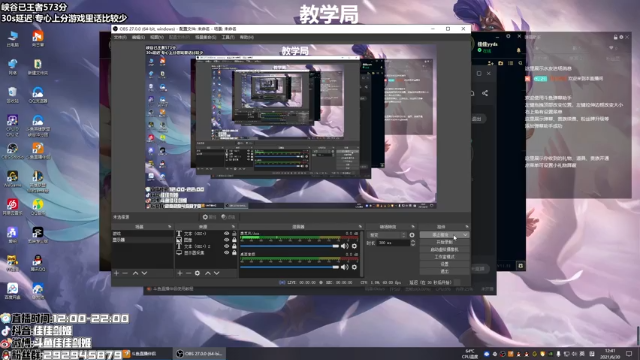The height and width of the screenshot is (360, 640).
Task: Open the 场景集合(S) menu
Action: 205,37
